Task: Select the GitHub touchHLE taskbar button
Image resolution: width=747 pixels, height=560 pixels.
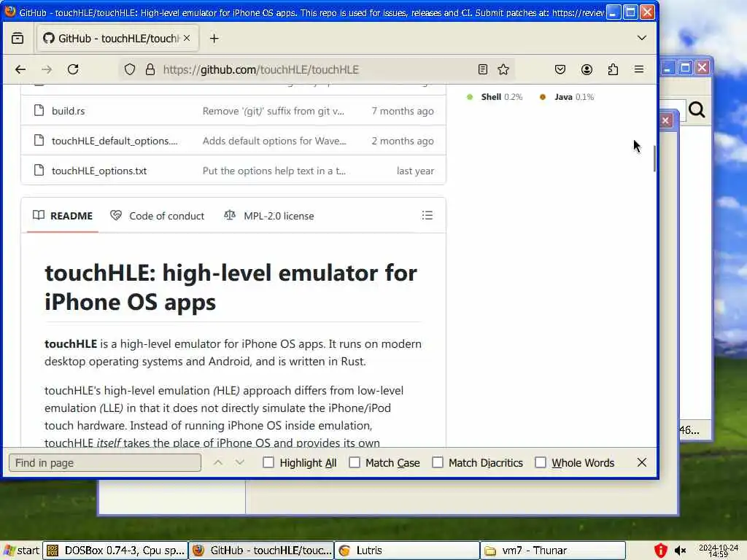Action: (x=262, y=551)
